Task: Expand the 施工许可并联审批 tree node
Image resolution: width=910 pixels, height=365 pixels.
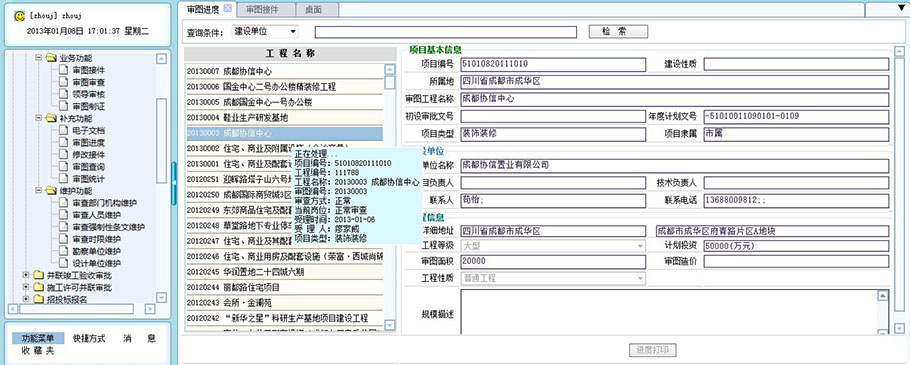Action: coord(26,287)
